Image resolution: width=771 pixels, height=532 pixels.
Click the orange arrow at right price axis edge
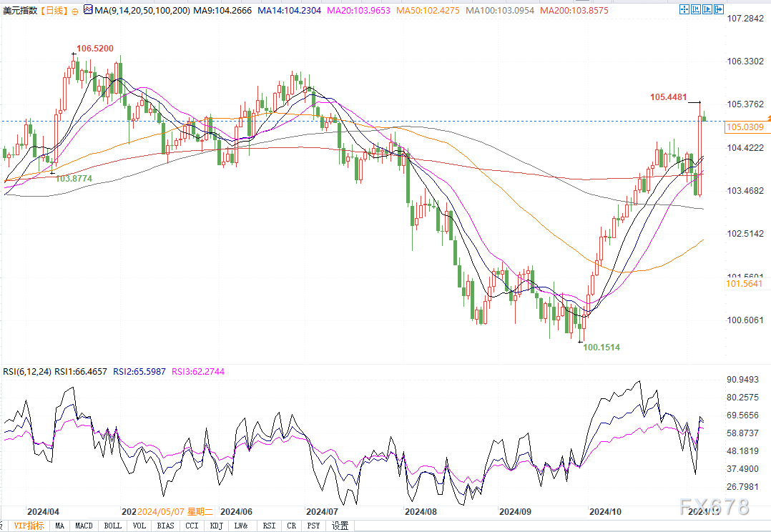[769, 118]
